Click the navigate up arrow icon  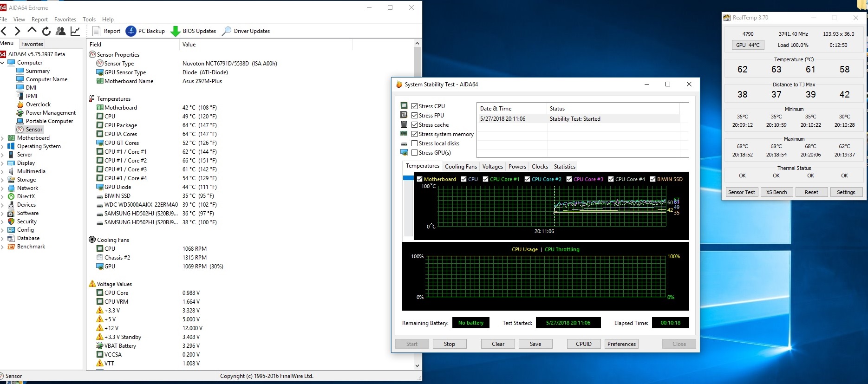pos(32,31)
